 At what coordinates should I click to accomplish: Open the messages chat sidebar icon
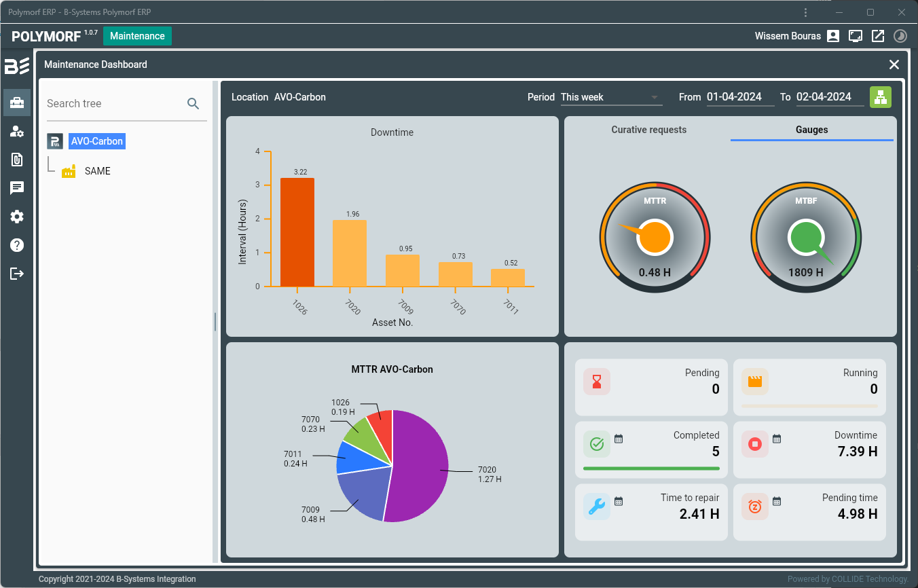point(17,188)
